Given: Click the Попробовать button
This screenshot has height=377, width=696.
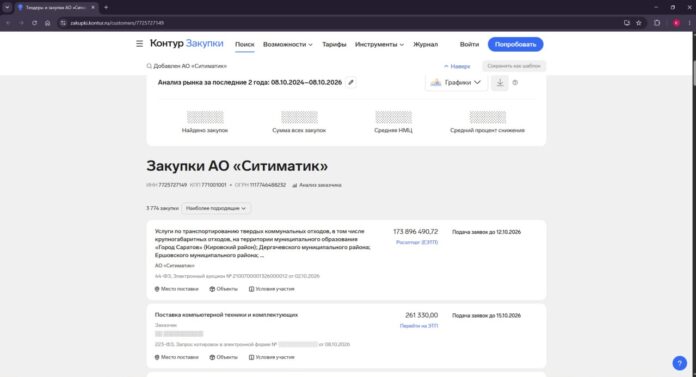Looking at the screenshot, I should (515, 44).
